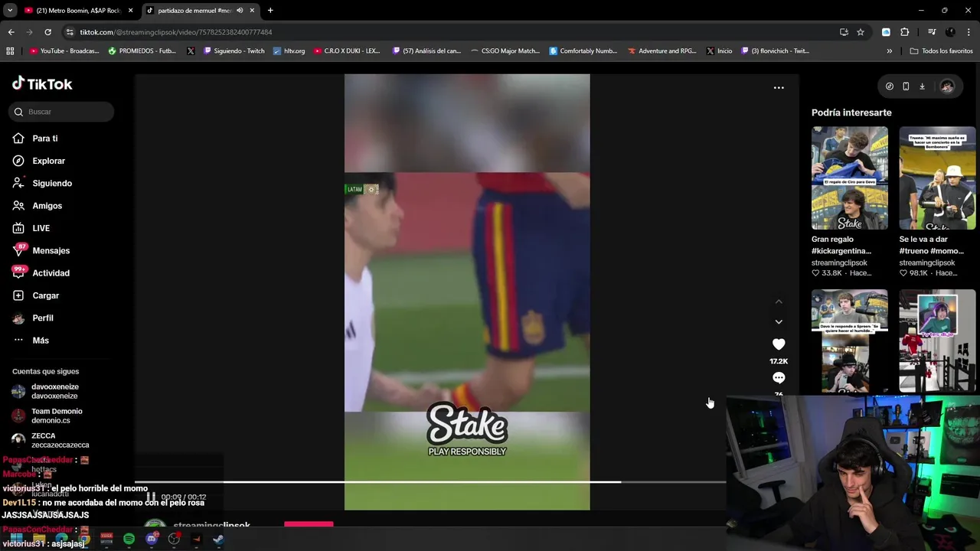Bookmark this page star icon
The height and width of the screenshot is (551, 980).
pos(861,32)
